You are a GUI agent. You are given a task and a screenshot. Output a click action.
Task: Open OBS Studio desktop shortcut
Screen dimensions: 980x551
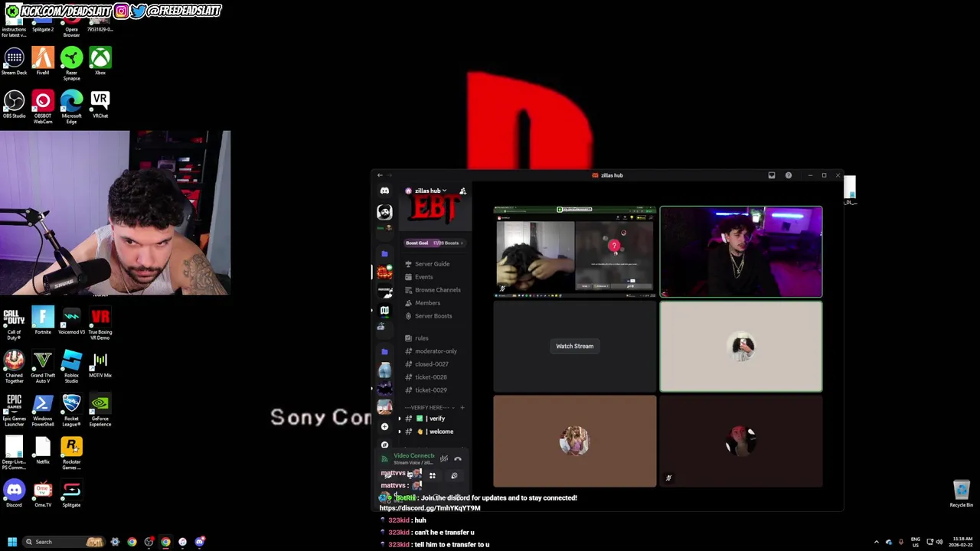point(14,105)
